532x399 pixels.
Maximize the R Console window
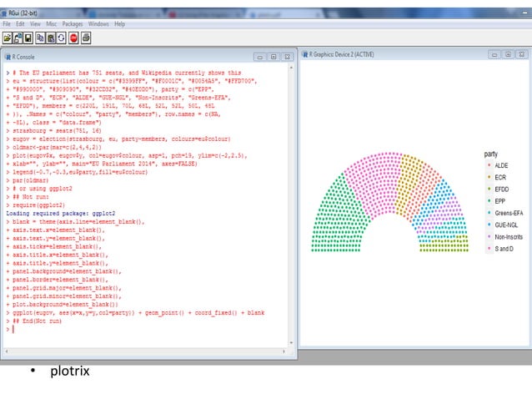coord(274,56)
